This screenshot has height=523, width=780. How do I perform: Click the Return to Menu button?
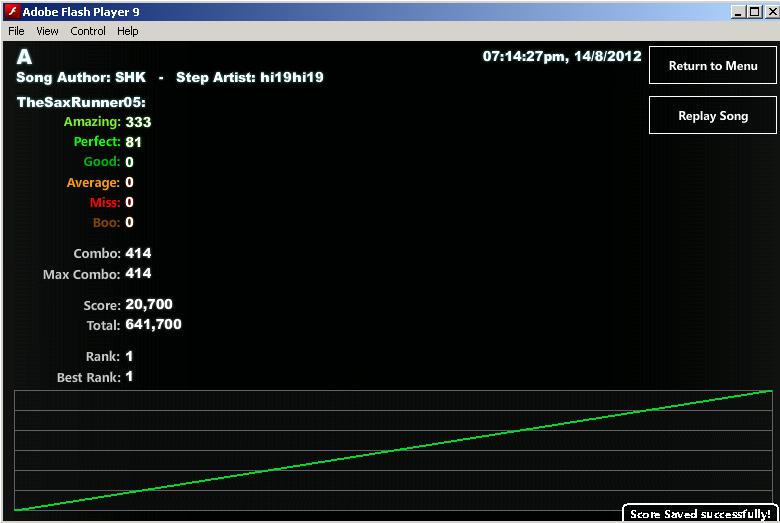(713, 65)
